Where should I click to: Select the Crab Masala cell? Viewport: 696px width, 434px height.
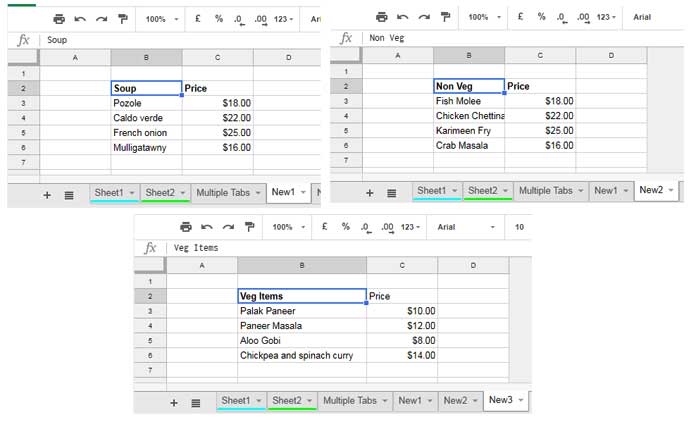[469, 146]
